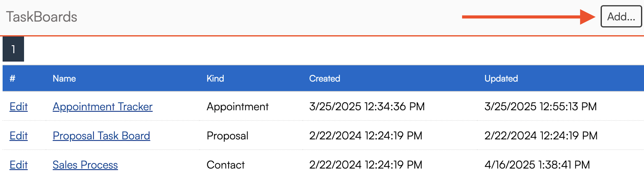644x173 pixels.
Task: Click the TaskBoards page title
Action: tap(42, 17)
